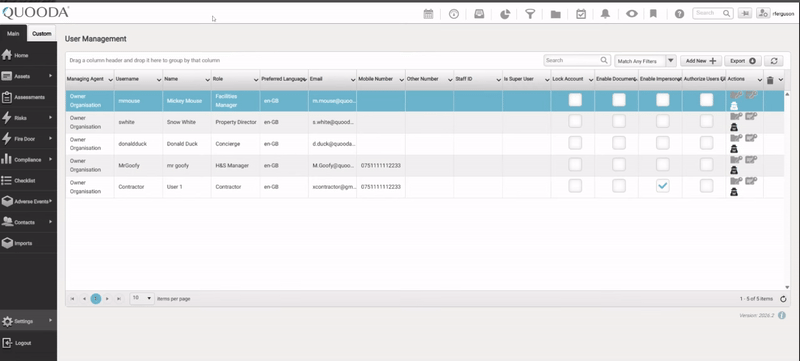The image size is (800, 361).
Task: Open Email column menu arrow
Action: tap(353, 80)
